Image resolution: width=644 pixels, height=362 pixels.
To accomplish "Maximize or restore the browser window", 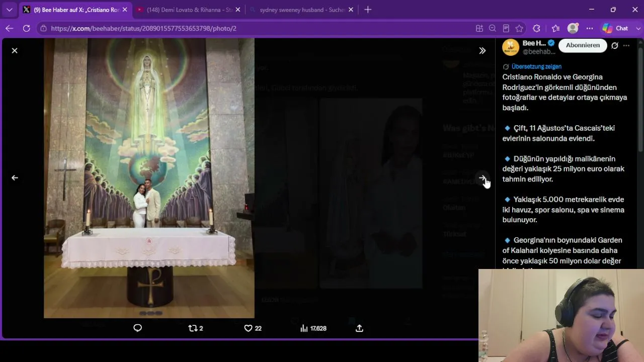I will (613, 10).
